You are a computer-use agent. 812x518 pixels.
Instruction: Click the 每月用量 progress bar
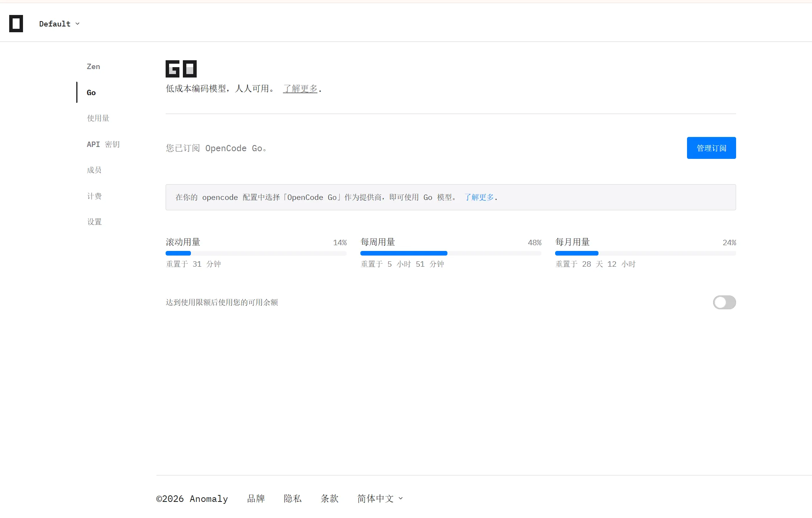[x=646, y=253]
